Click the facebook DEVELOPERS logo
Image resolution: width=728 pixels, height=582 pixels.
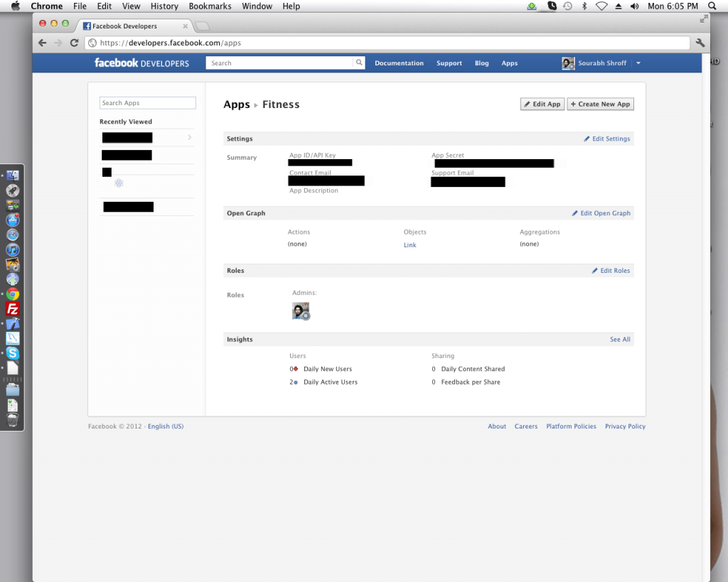(141, 63)
